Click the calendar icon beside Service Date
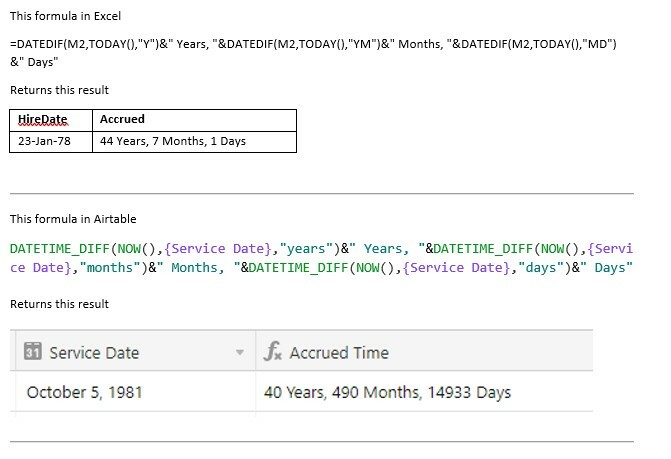 pos(33,351)
